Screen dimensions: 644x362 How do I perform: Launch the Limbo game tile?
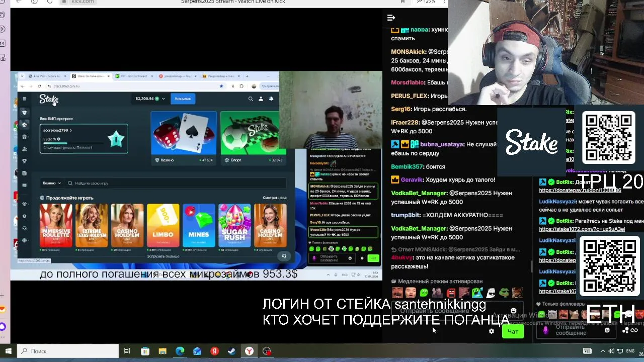point(163,225)
